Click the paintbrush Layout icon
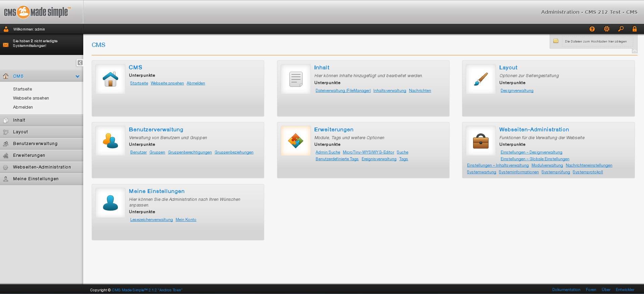The width and height of the screenshot is (644, 294). [480, 79]
